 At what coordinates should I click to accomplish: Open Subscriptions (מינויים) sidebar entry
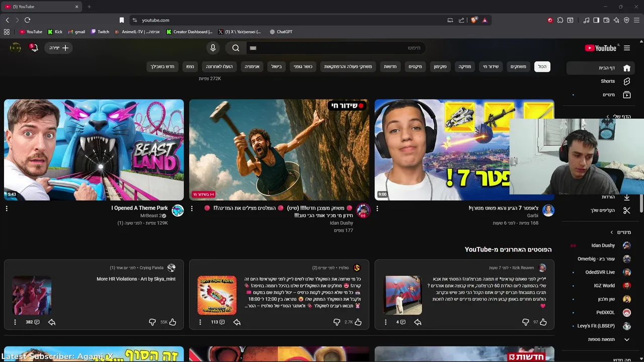(601, 95)
